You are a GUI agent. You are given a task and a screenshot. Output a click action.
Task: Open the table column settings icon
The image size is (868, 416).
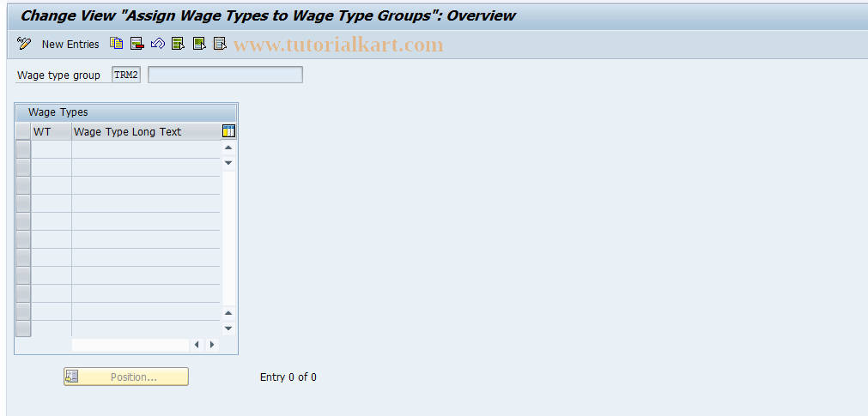click(228, 131)
